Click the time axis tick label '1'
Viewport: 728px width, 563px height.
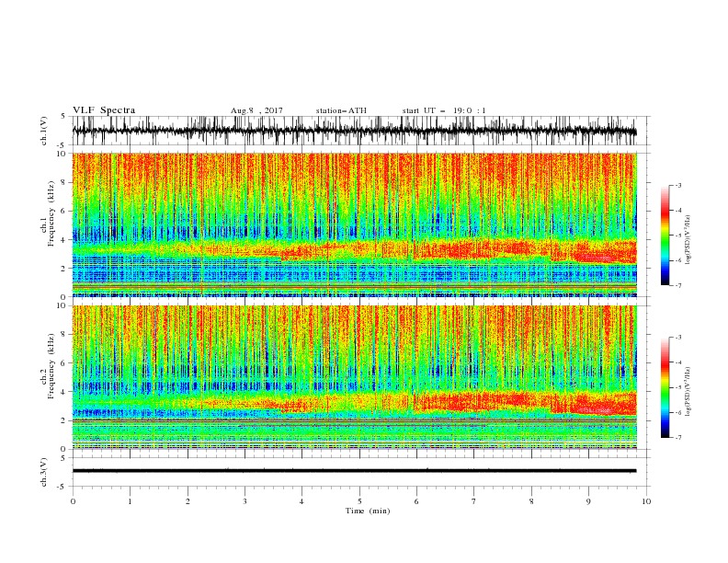click(x=130, y=501)
